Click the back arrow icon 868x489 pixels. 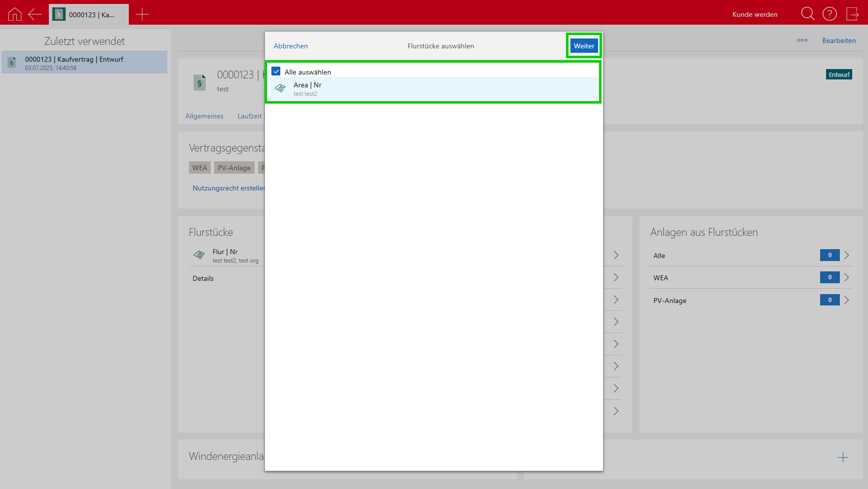coord(35,14)
